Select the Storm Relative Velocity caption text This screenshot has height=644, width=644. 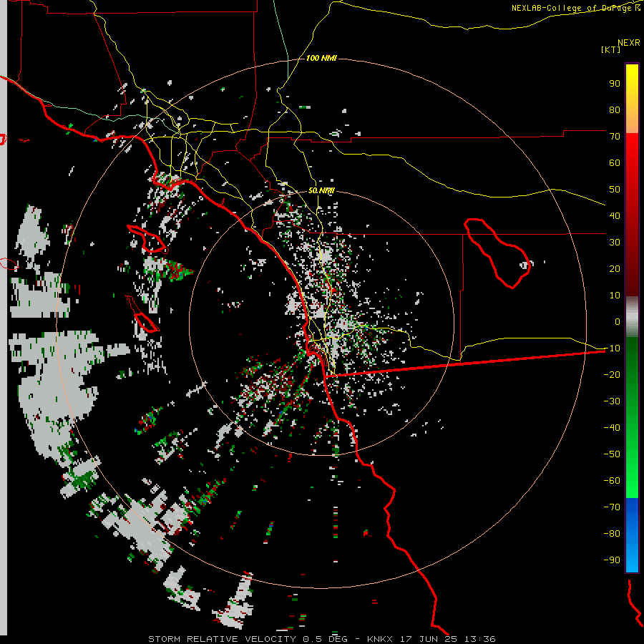click(321, 639)
